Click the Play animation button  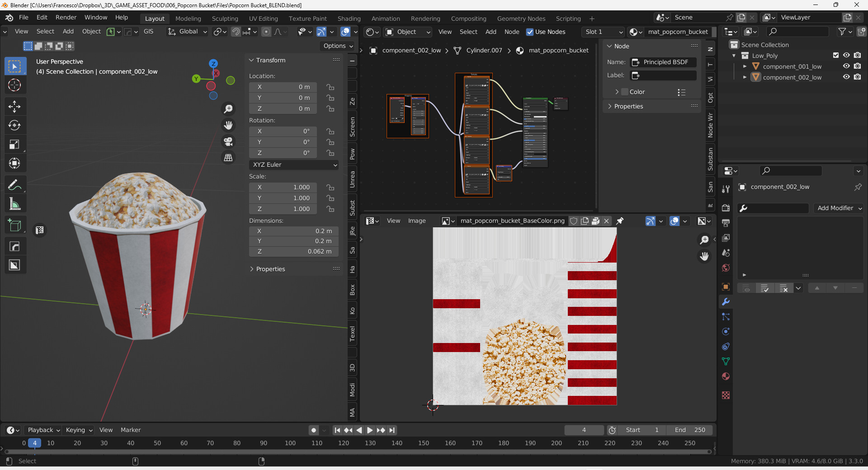point(370,430)
